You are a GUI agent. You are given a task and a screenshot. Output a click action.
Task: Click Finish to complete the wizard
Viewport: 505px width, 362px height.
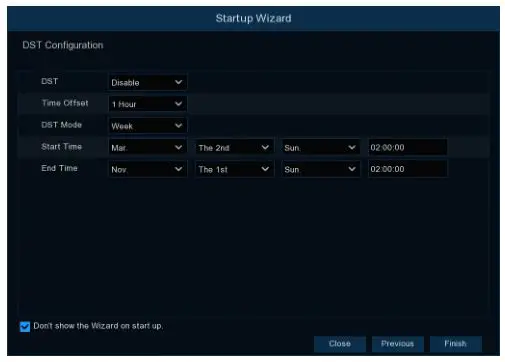pos(456,344)
